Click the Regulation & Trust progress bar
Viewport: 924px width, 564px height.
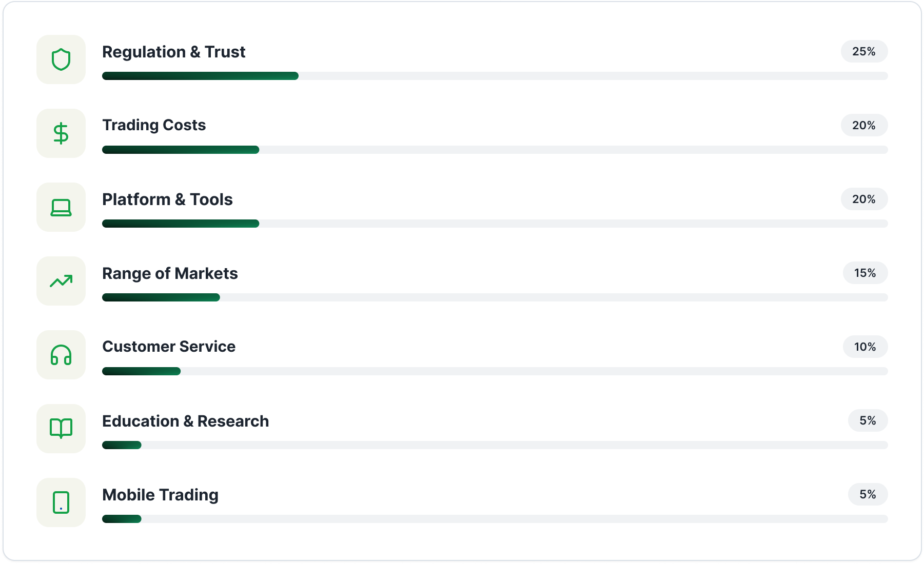coord(495,76)
